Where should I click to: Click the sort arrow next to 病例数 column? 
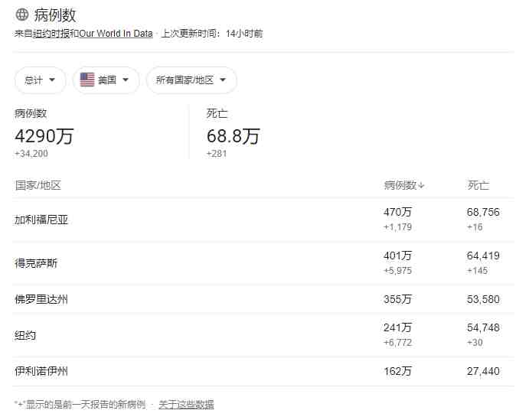point(422,185)
